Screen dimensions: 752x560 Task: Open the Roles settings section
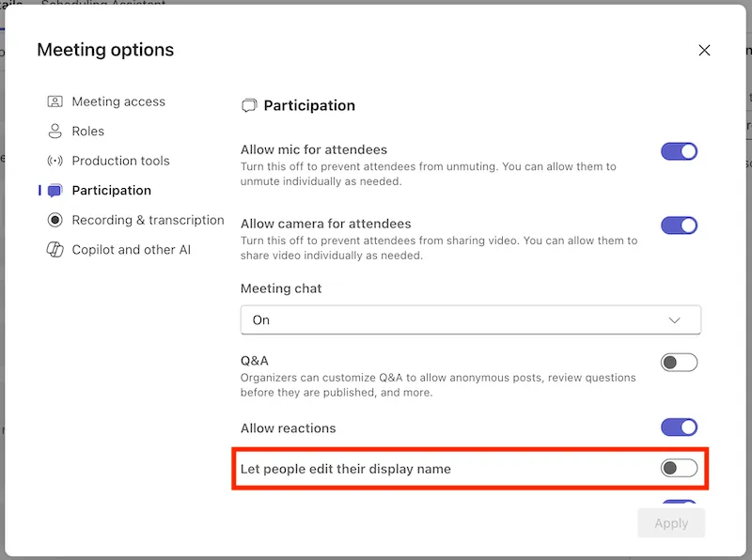click(x=88, y=132)
